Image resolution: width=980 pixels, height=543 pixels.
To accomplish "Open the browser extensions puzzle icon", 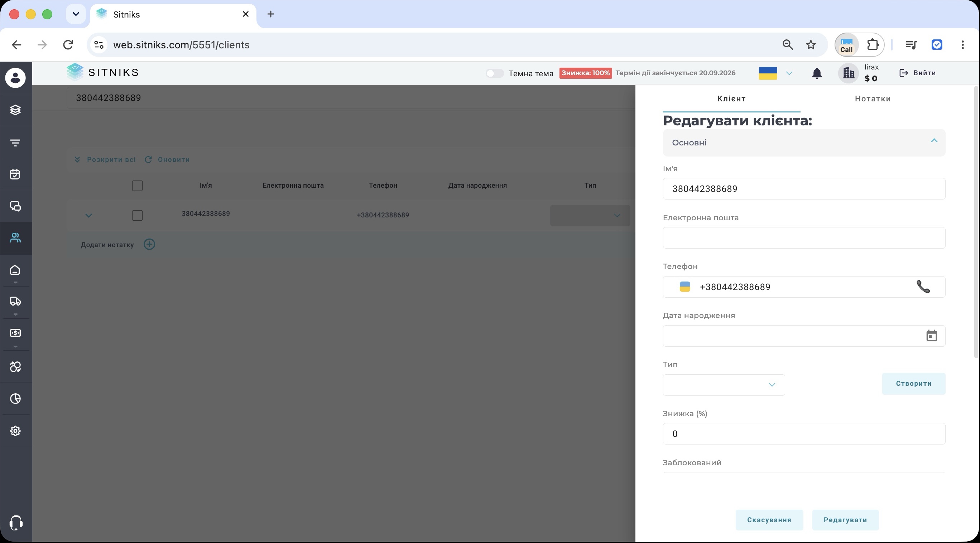I will point(873,45).
